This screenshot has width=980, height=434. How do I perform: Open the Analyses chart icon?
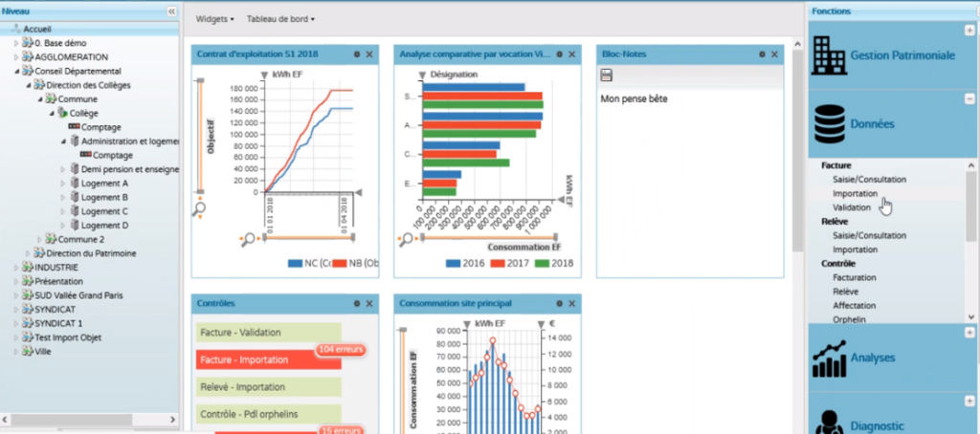830,358
